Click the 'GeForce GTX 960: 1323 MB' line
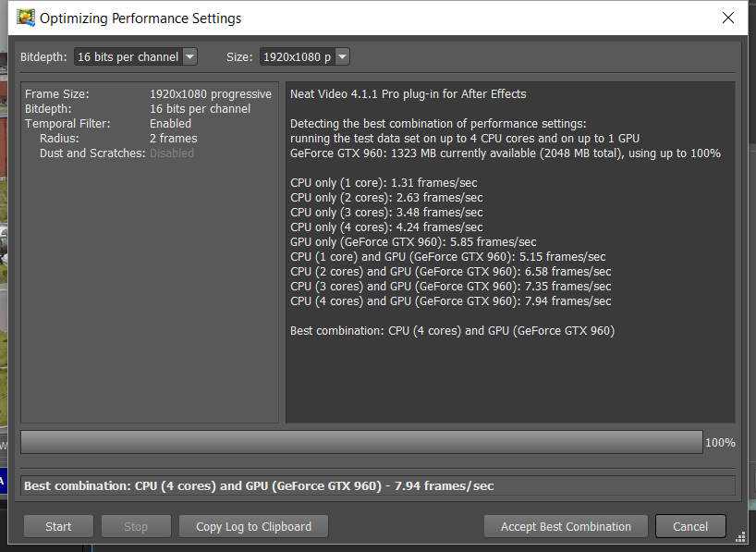This screenshot has height=552, width=756. 506,153
